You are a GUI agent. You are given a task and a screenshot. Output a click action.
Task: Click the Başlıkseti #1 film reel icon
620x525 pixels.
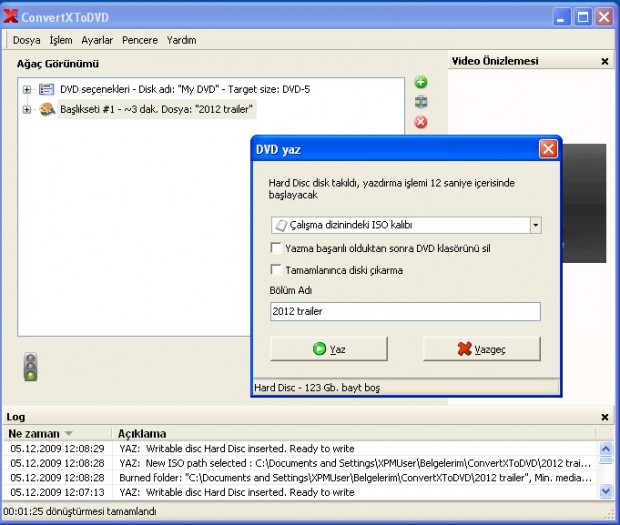click(47, 109)
